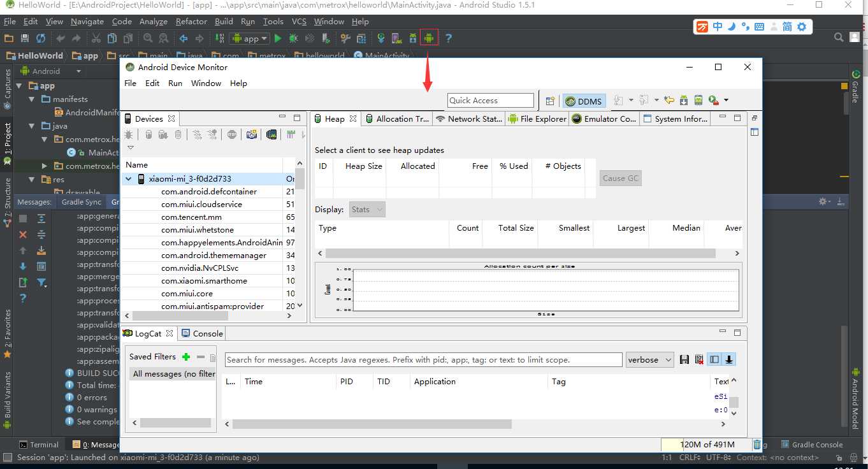Activate DDMS perspective button
The height and width of the screenshot is (469, 868).
click(584, 101)
